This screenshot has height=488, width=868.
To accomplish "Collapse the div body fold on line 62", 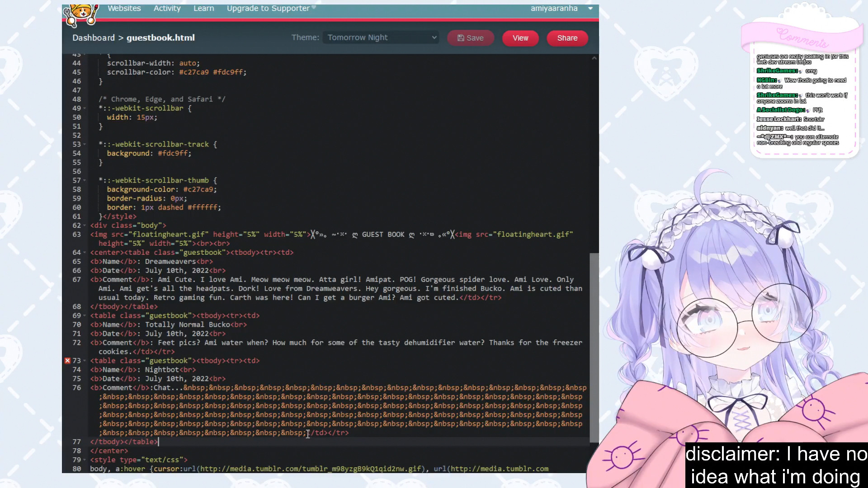I will (x=85, y=225).
